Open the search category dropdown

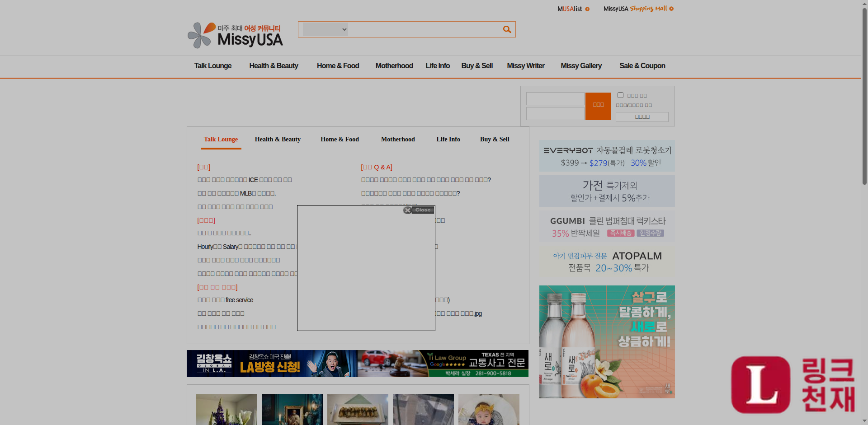[x=325, y=29]
